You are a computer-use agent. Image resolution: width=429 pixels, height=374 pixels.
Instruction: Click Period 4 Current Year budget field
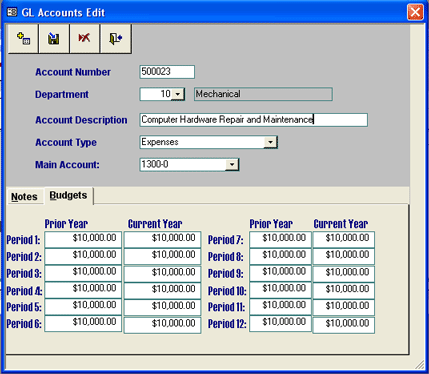162,290
